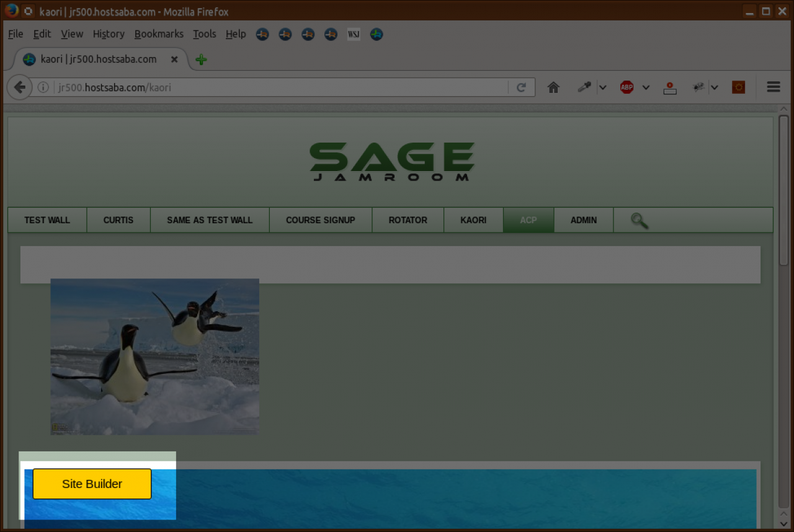Image resolution: width=794 pixels, height=532 pixels.
Task: Click the Adblock Plus ABP icon
Action: 627,87
